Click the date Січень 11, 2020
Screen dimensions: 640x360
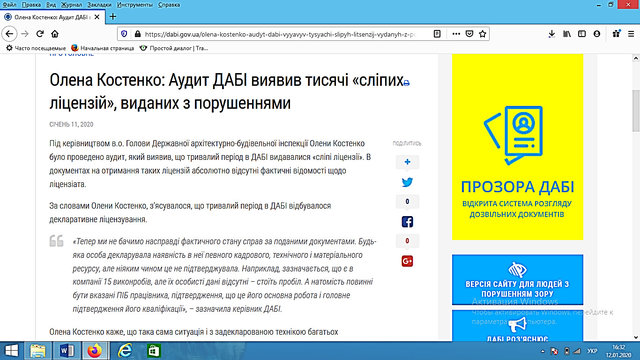tap(71, 124)
